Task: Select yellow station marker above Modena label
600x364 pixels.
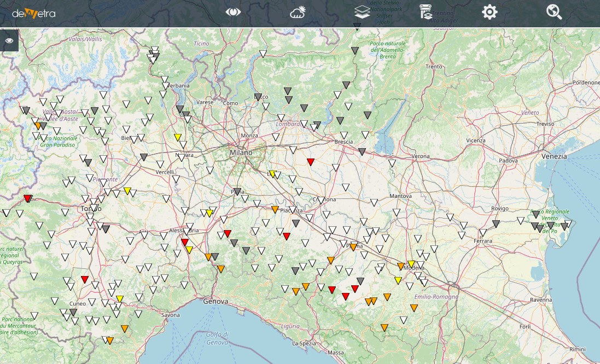Action: (x=411, y=264)
